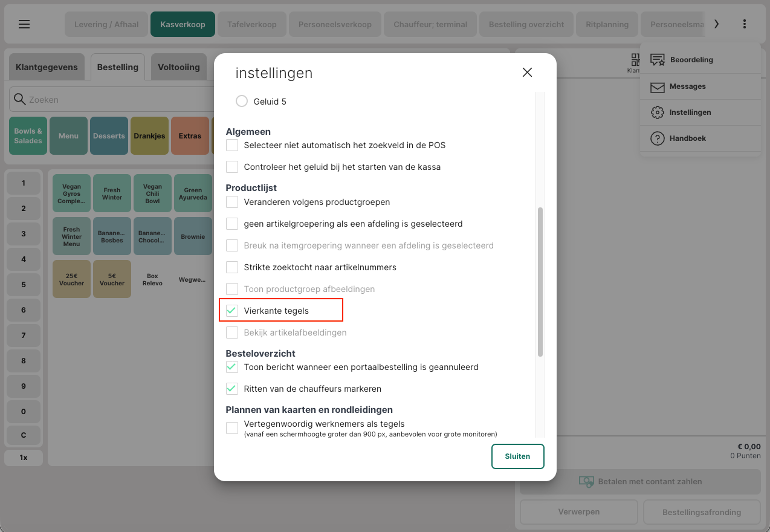Tick Veranderen volgens productgroepen
The height and width of the screenshot is (532, 770).
click(x=232, y=202)
